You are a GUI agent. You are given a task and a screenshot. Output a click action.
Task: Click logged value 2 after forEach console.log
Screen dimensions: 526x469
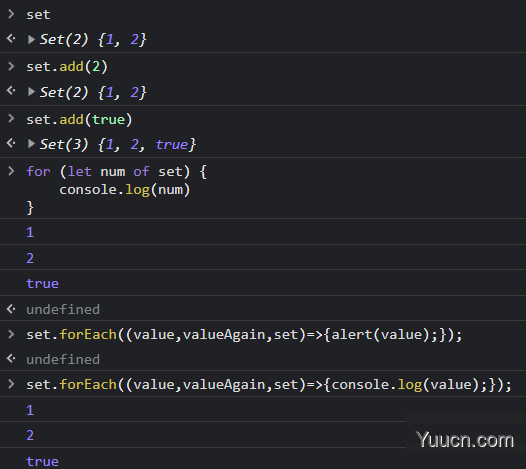point(30,435)
